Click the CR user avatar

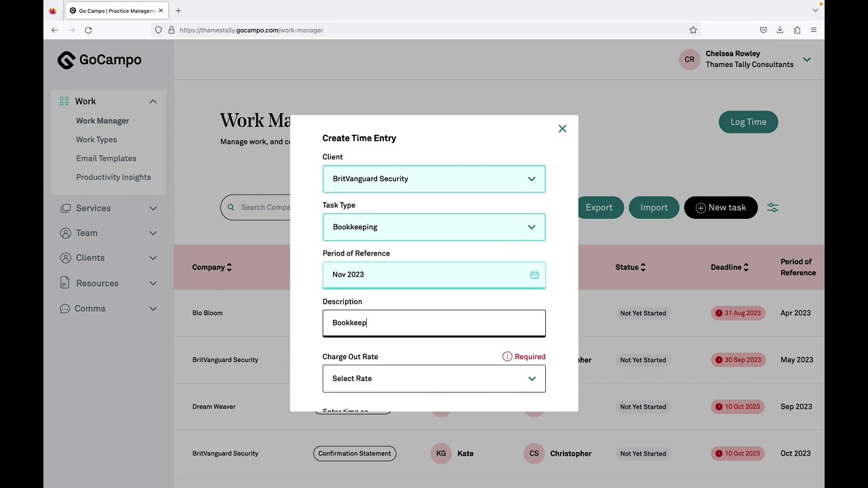click(x=690, y=60)
